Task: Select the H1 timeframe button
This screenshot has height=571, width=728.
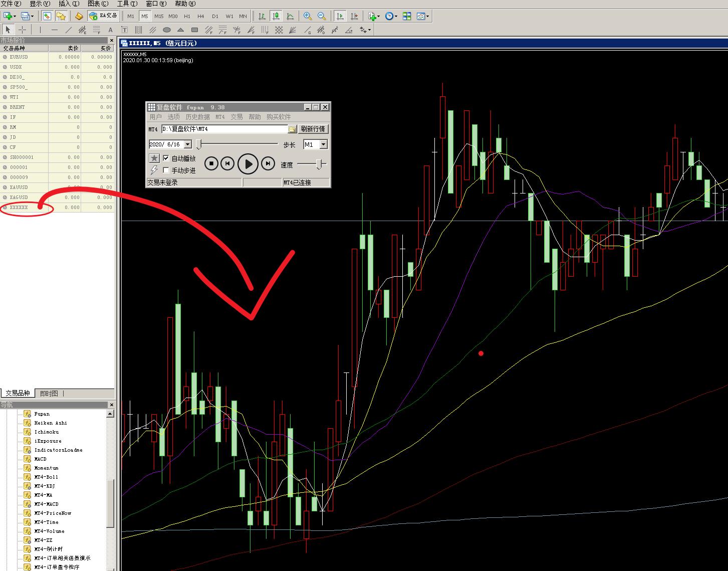Action: point(187,16)
